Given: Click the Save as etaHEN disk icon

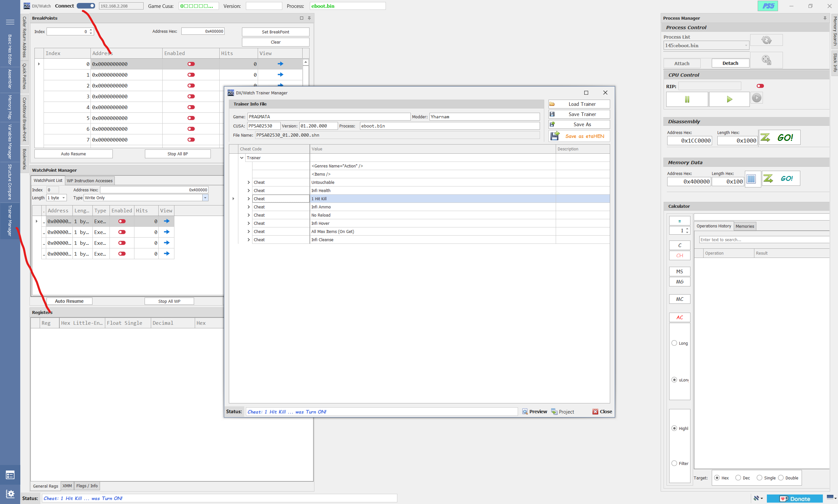Looking at the screenshot, I should (x=555, y=136).
